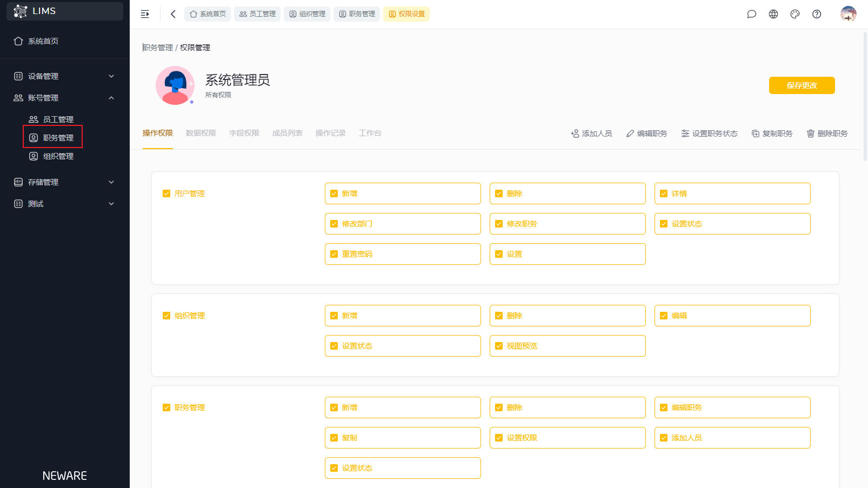Click the 设置职务状态 sliders icon
The width and height of the screenshot is (868, 488).
tap(685, 133)
